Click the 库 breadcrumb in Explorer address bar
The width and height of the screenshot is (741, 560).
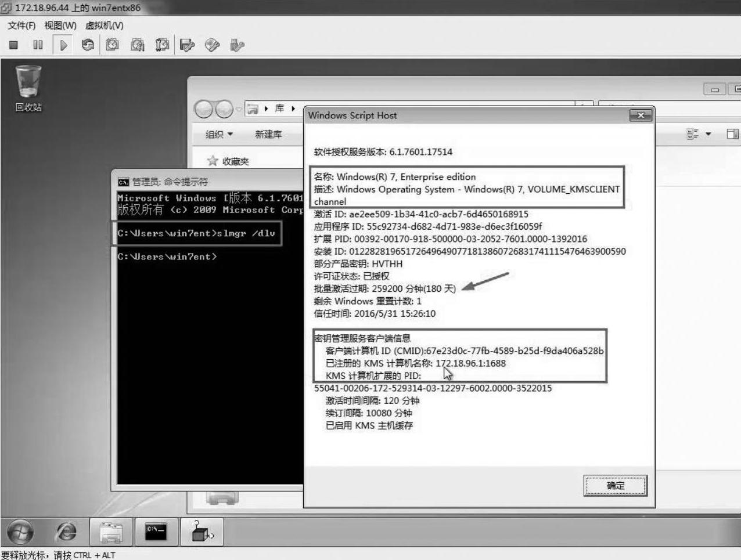pos(280,109)
